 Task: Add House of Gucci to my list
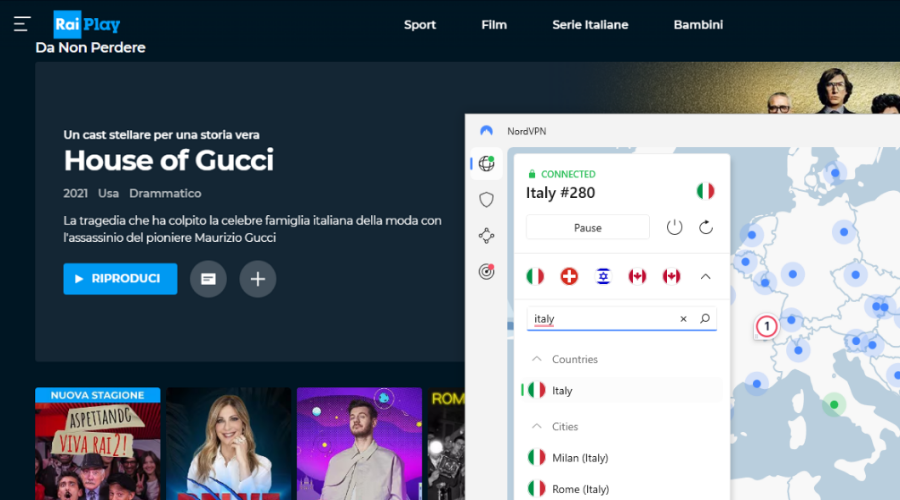pos(258,279)
